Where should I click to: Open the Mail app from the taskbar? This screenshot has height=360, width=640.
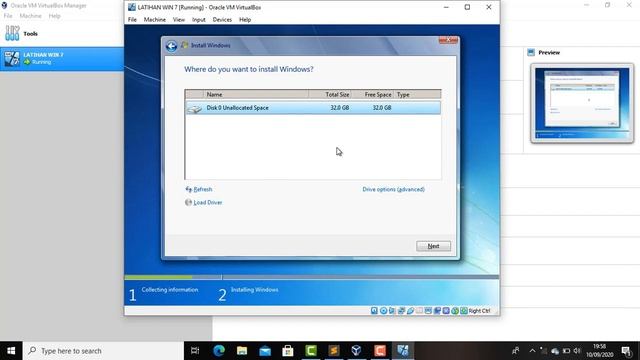click(265, 351)
